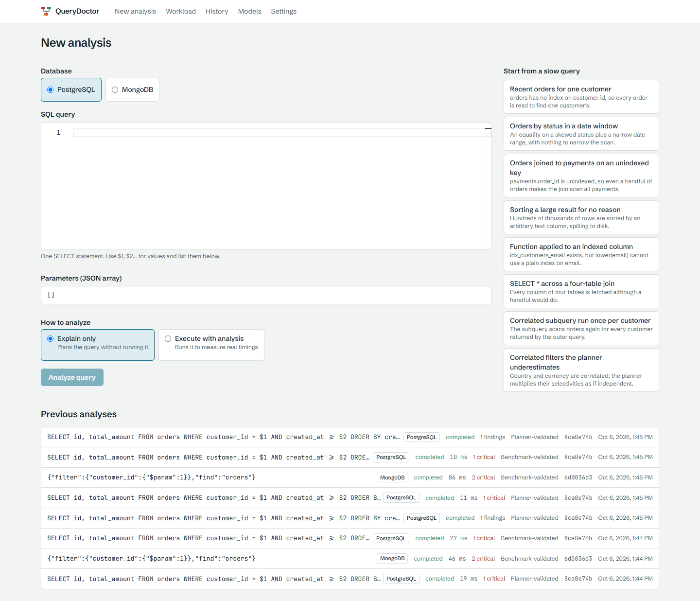Load the Recent orders for one customer example
700x601 pixels.
point(581,97)
